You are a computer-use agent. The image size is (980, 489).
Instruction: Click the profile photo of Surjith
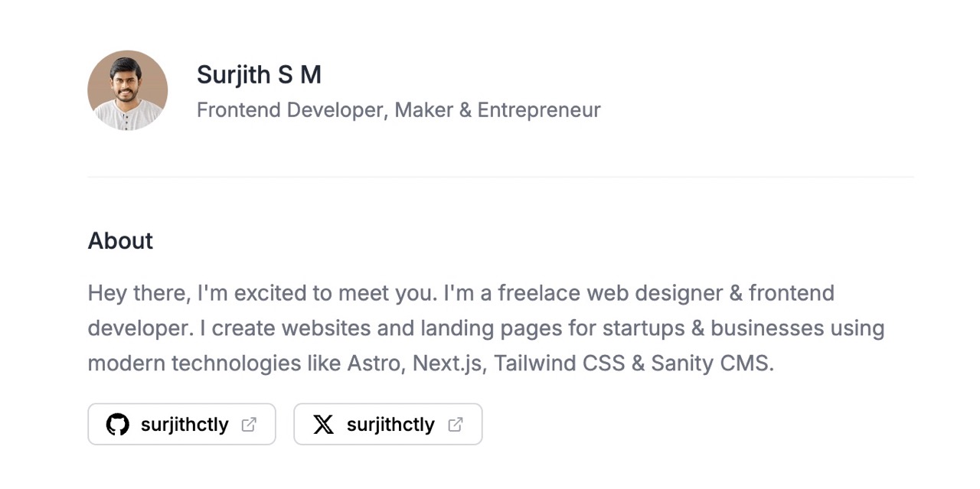127,90
